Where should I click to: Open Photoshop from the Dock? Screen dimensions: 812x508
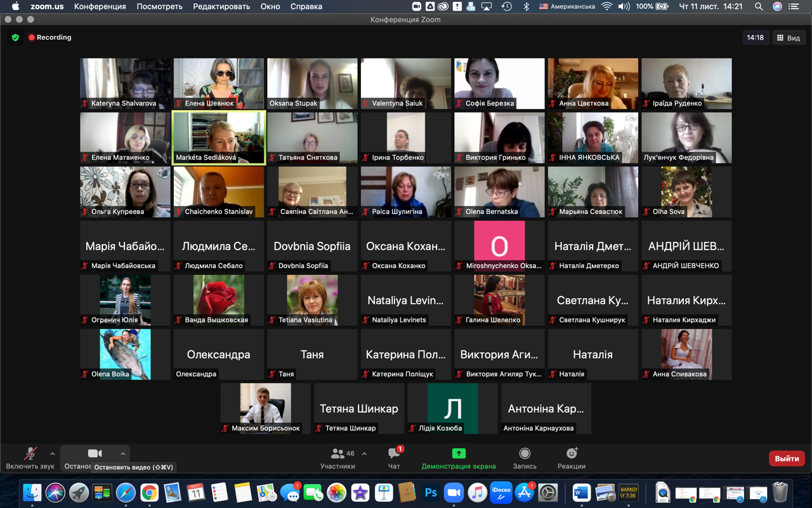[x=431, y=493]
